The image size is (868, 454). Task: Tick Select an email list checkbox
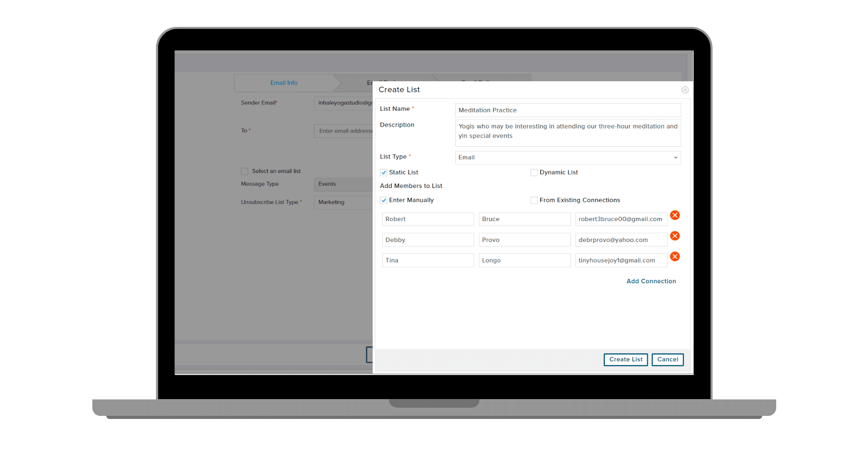click(x=244, y=171)
